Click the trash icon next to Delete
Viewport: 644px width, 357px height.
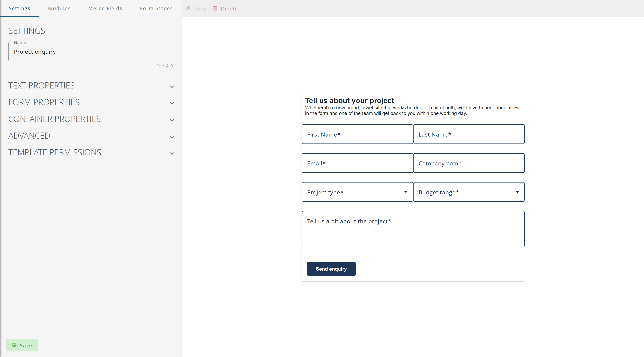click(215, 8)
